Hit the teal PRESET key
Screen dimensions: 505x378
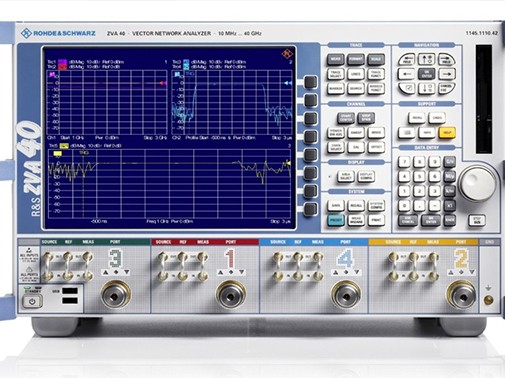pos(336,220)
